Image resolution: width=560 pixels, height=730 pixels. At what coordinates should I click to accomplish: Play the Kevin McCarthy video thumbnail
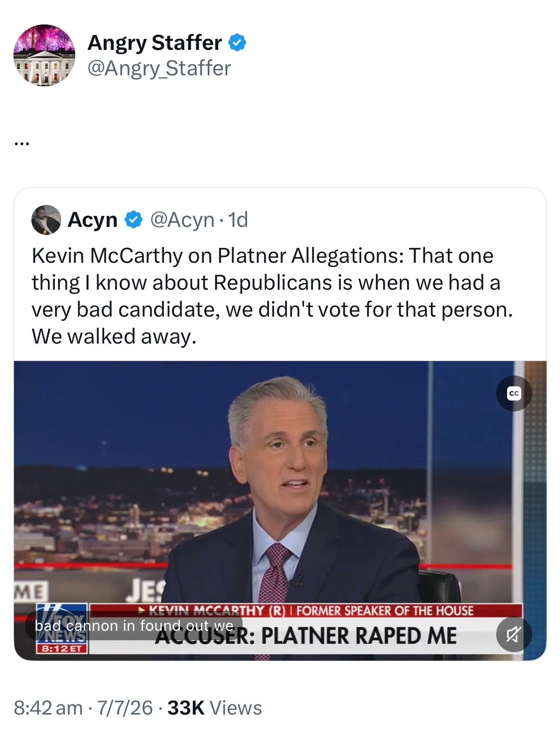pyautogui.click(x=280, y=511)
